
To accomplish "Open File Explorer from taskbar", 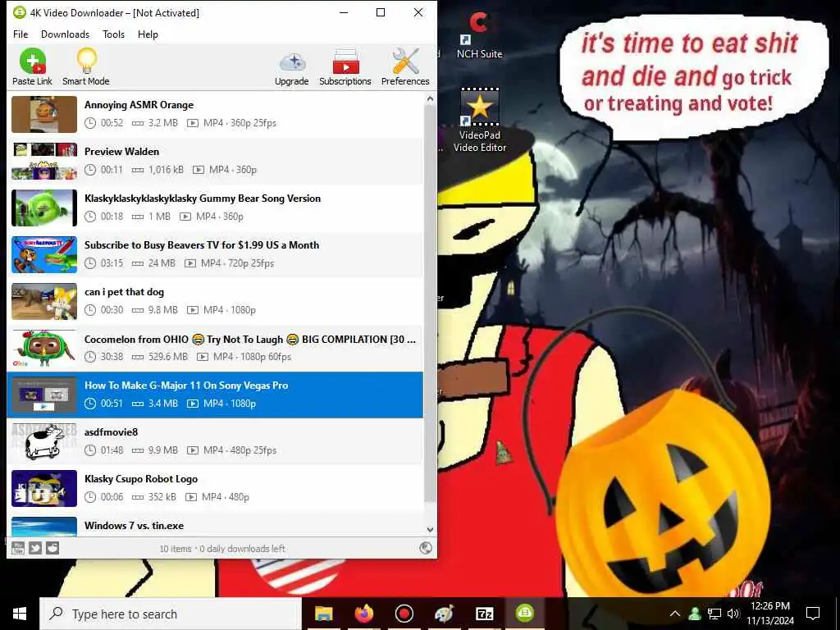I will pos(323,614).
